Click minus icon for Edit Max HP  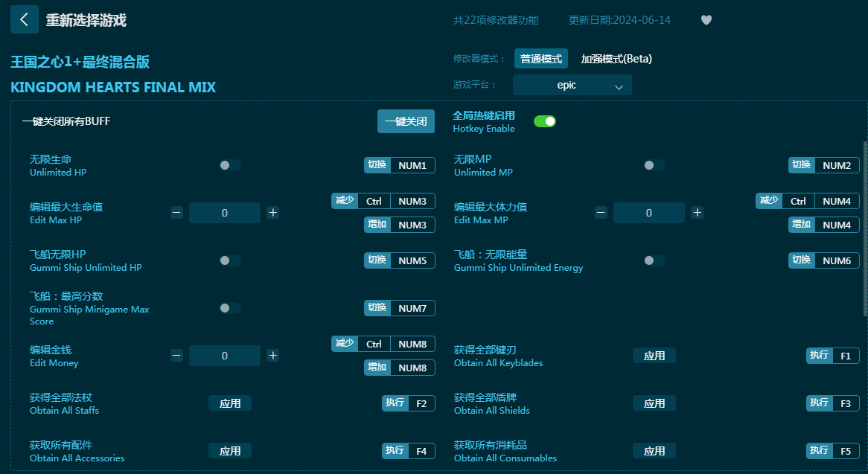tap(176, 212)
